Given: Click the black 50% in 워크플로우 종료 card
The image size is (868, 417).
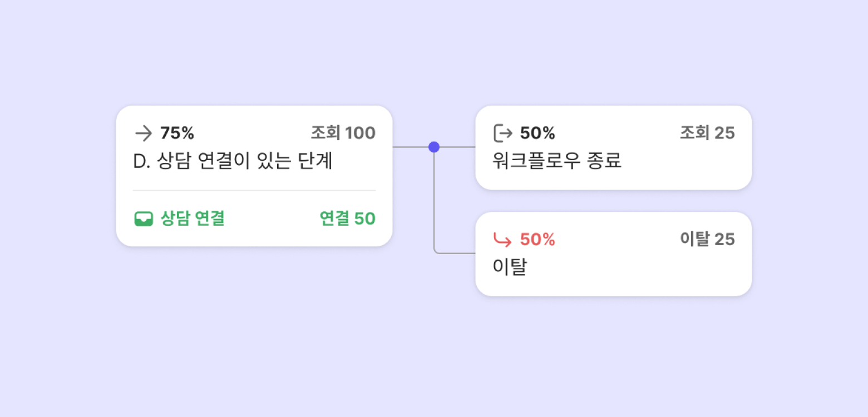Looking at the screenshot, I should click(537, 133).
